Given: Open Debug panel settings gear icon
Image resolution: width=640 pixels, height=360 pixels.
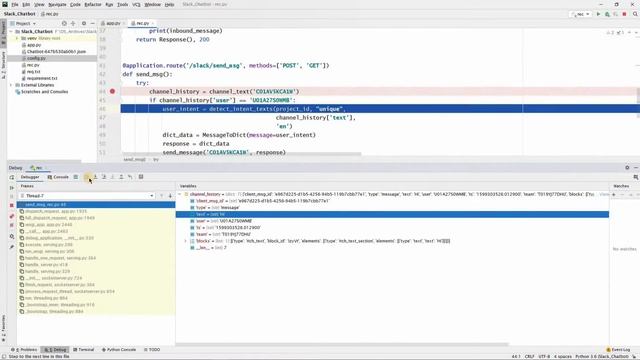Looking at the screenshot, I should pos(627,168).
